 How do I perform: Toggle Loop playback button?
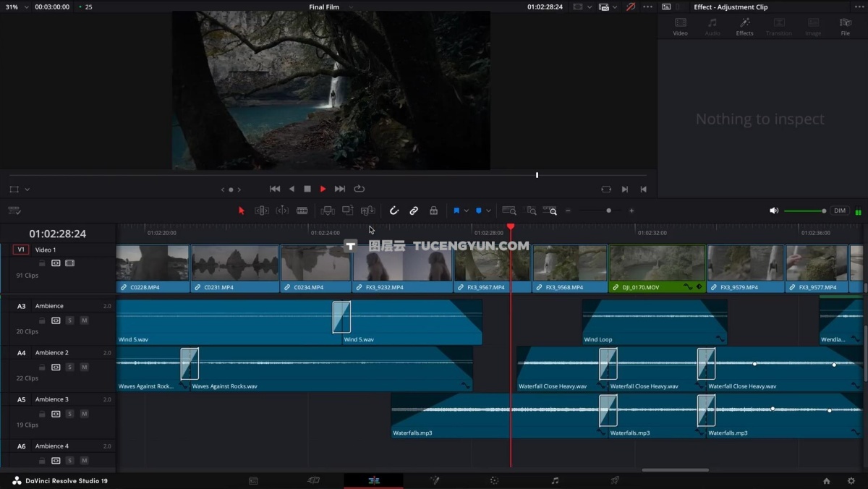(x=359, y=189)
